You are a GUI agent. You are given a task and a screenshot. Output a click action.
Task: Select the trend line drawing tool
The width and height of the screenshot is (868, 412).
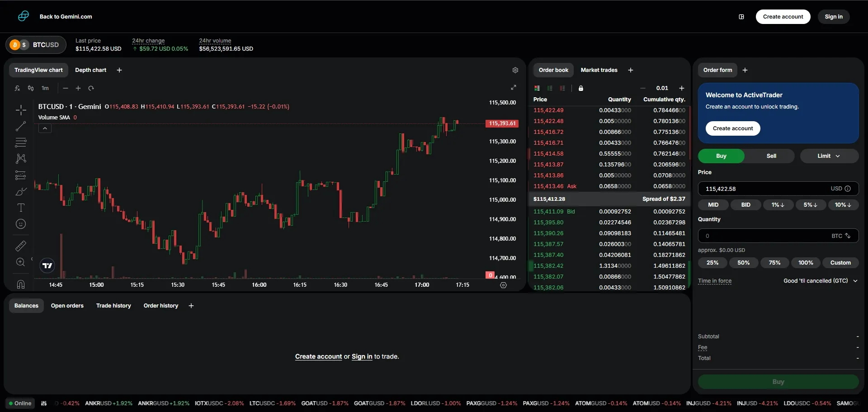pos(21,126)
